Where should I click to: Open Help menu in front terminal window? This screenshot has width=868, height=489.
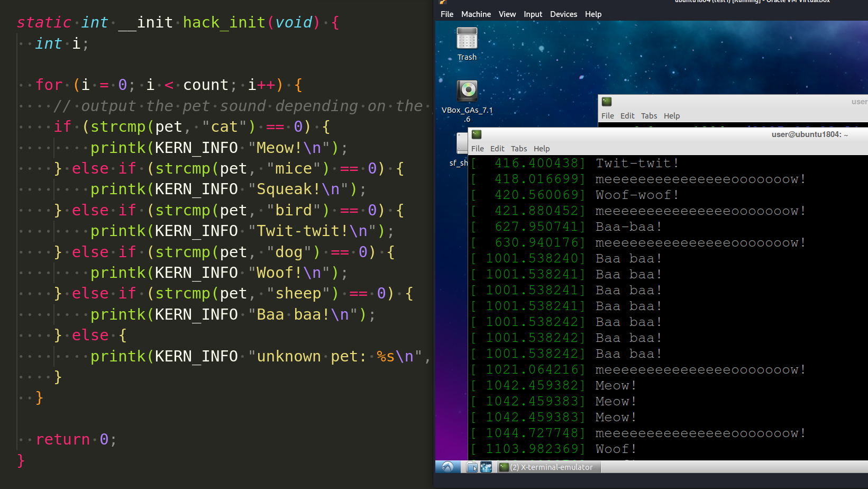tap(542, 149)
